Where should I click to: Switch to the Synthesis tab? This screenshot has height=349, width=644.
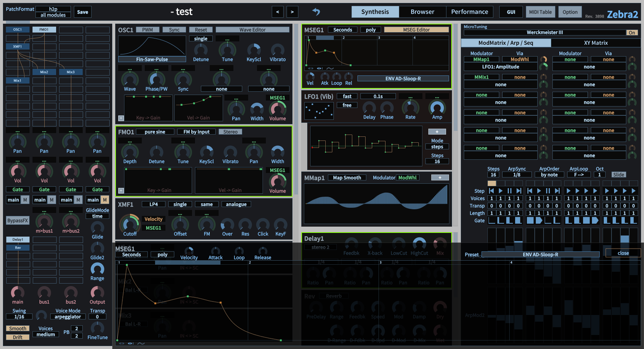point(375,12)
